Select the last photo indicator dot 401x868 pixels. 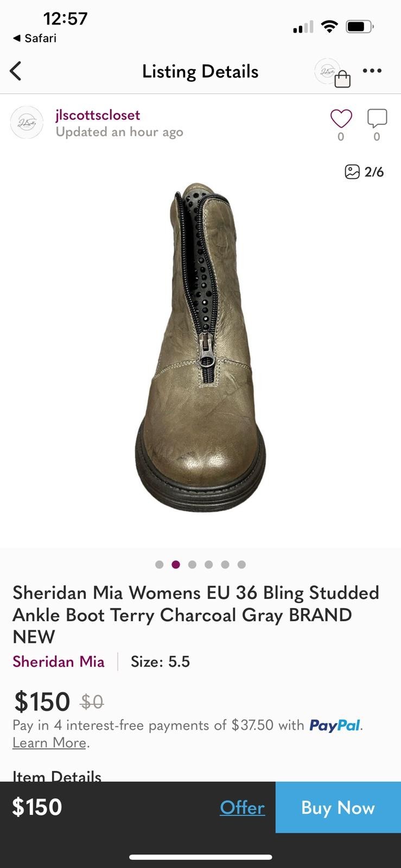pyautogui.click(x=241, y=564)
